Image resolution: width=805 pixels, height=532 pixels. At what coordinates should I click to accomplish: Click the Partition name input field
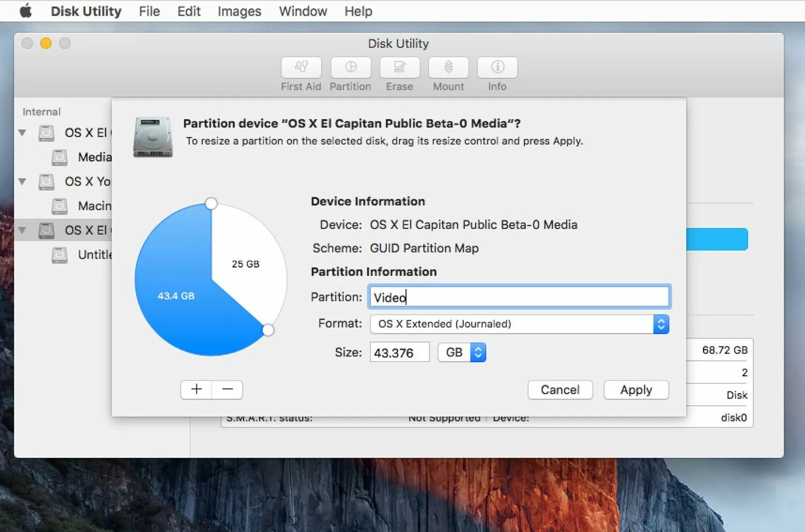(x=518, y=297)
